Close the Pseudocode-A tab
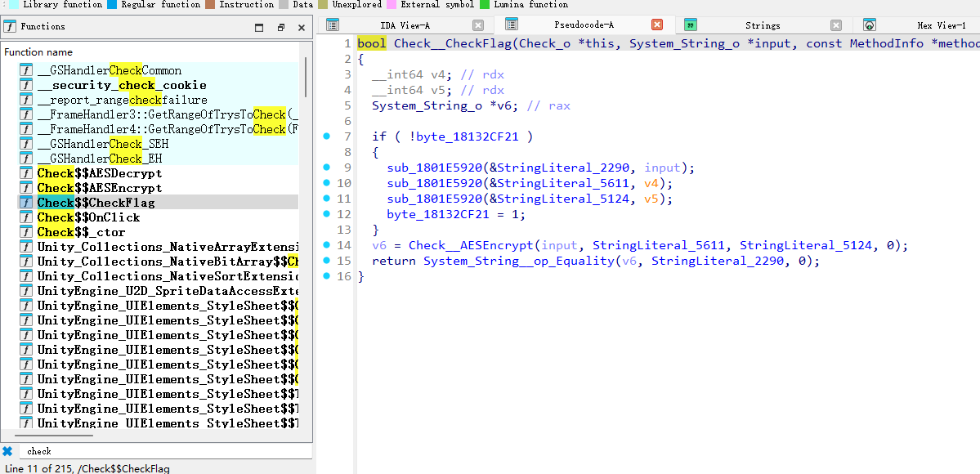The image size is (980, 474). tap(657, 25)
